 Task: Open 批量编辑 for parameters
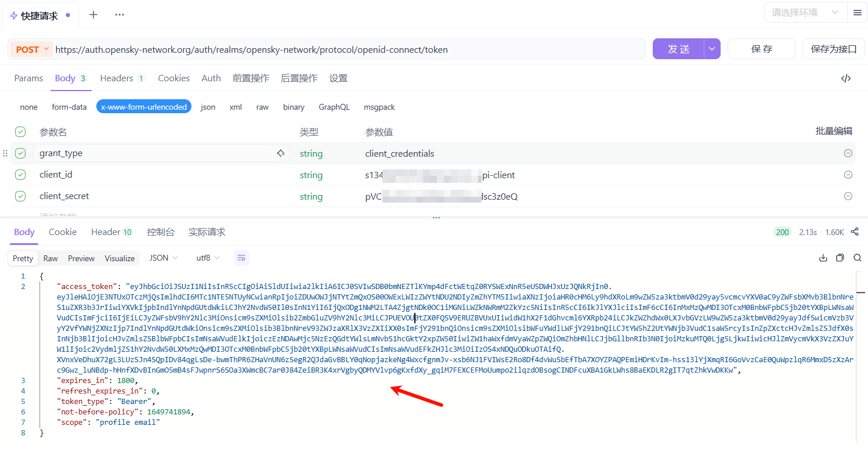tap(834, 131)
